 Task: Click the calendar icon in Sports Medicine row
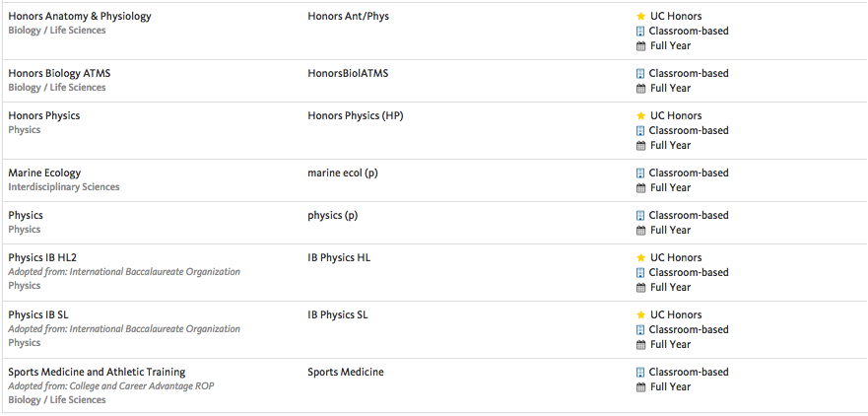click(x=641, y=387)
